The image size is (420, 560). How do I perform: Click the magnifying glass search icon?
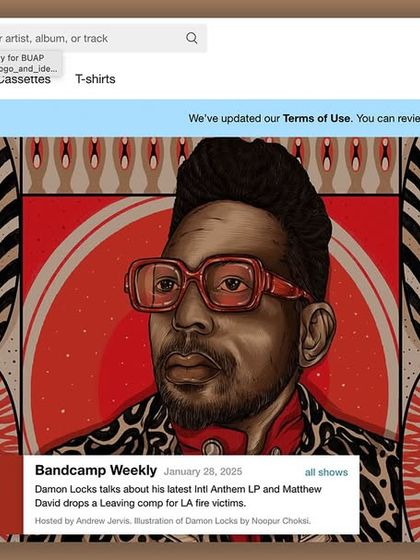(192, 38)
